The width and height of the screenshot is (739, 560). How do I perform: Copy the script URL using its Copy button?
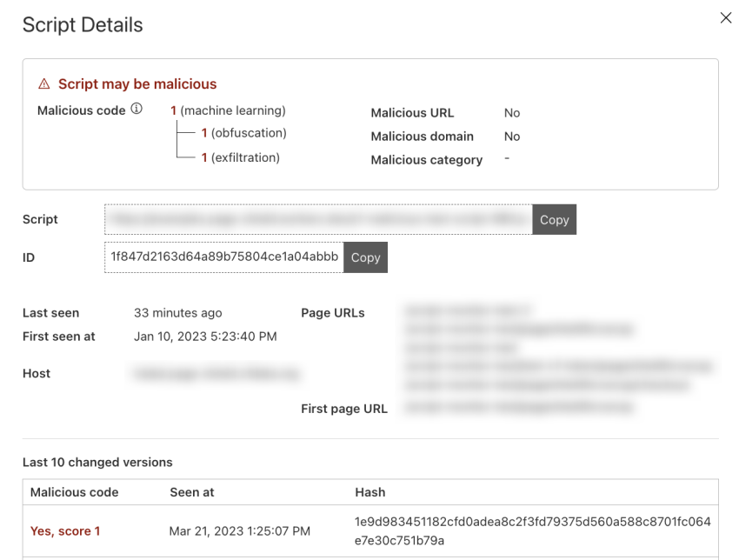pyautogui.click(x=554, y=219)
